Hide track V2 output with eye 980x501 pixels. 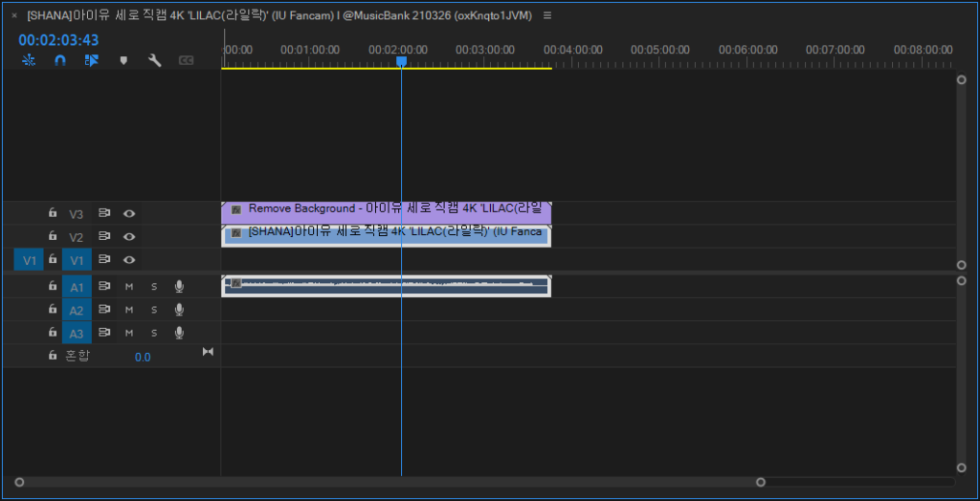[129, 236]
